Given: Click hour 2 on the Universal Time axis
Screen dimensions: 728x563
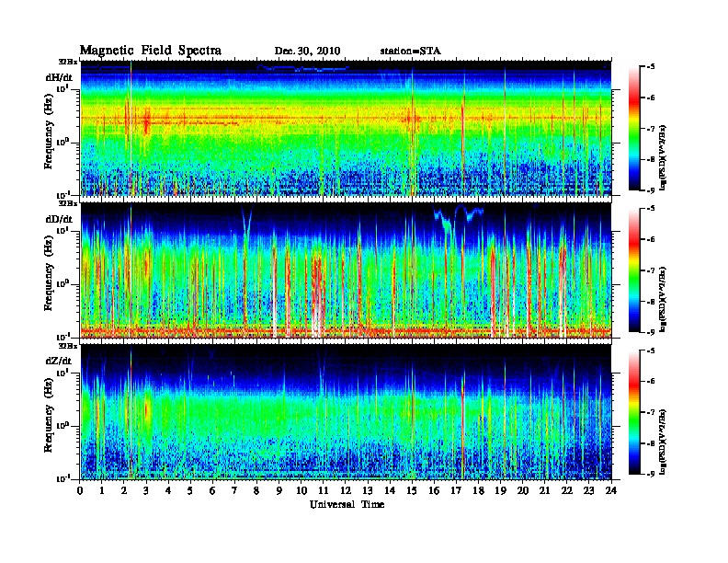Looking at the screenshot, I should [x=124, y=490].
